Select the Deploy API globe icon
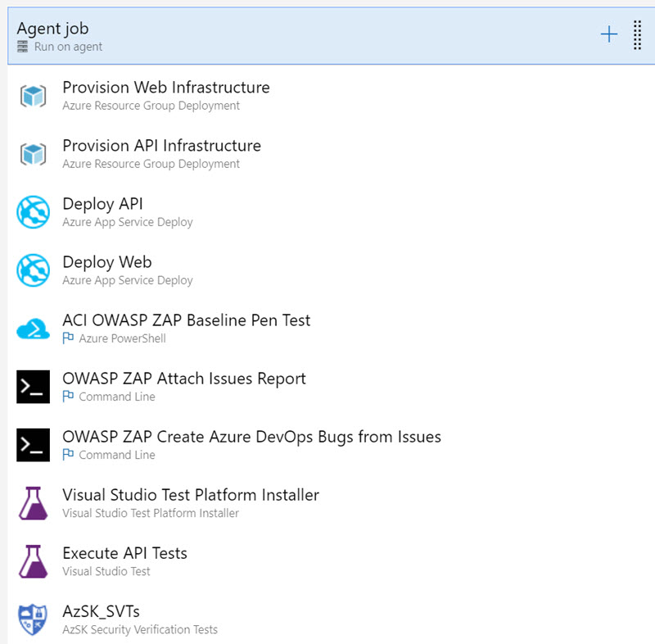 34,211
